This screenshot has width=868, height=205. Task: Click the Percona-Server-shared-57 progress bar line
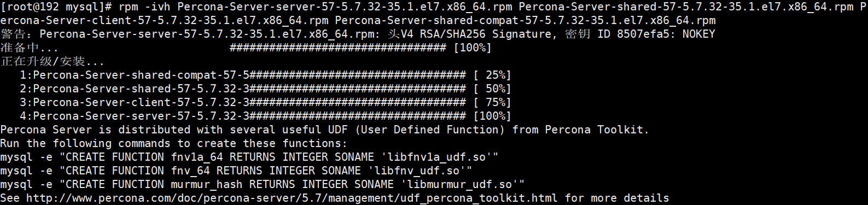point(265,89)
